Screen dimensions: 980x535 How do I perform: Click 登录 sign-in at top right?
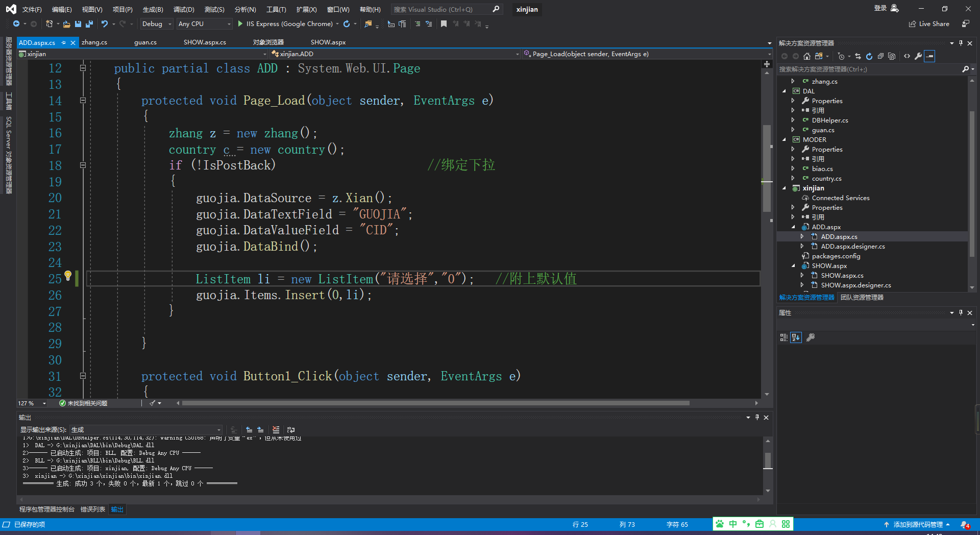(x=886, y=8)
